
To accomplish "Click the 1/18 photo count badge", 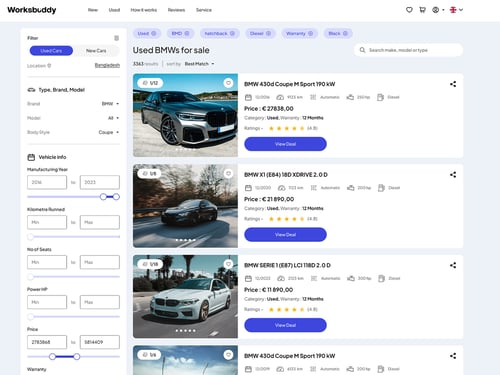I will [150, 264].
